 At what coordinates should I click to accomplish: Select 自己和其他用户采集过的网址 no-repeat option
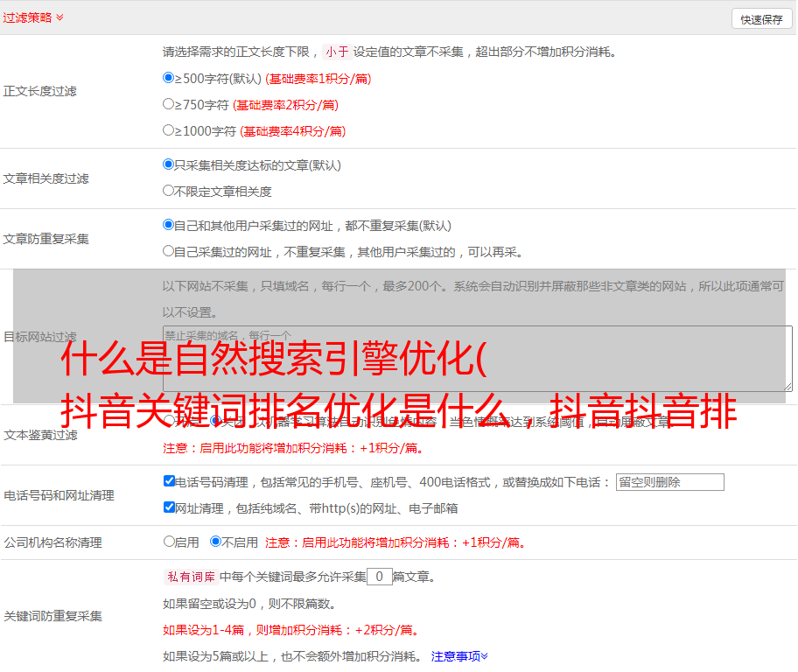tap(168, 225)
